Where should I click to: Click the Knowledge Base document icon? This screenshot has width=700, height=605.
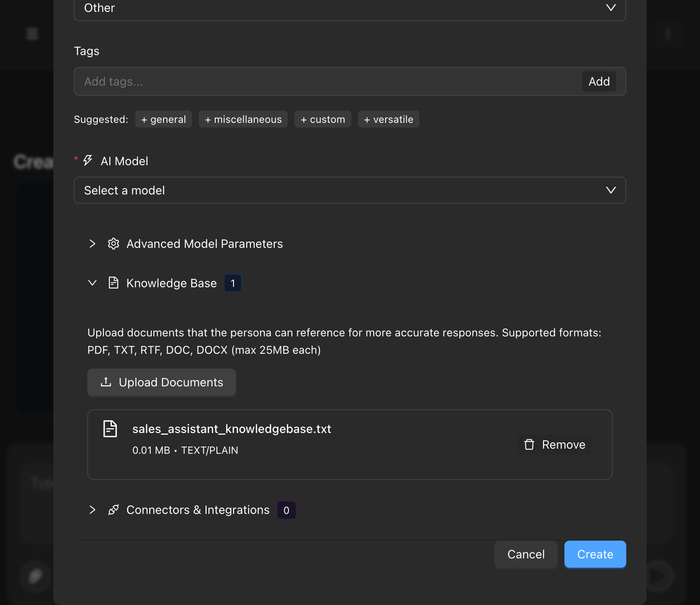tap(113, 283)
